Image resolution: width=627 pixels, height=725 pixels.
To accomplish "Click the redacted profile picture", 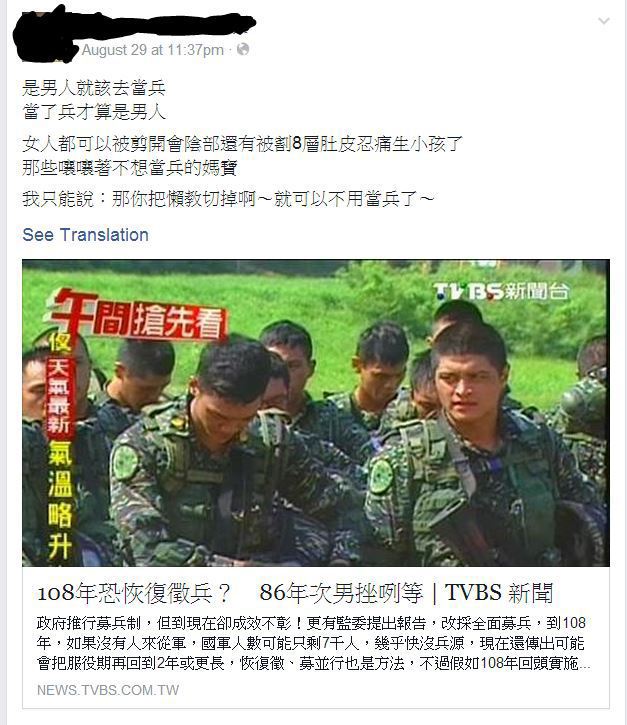I will 45,35.
